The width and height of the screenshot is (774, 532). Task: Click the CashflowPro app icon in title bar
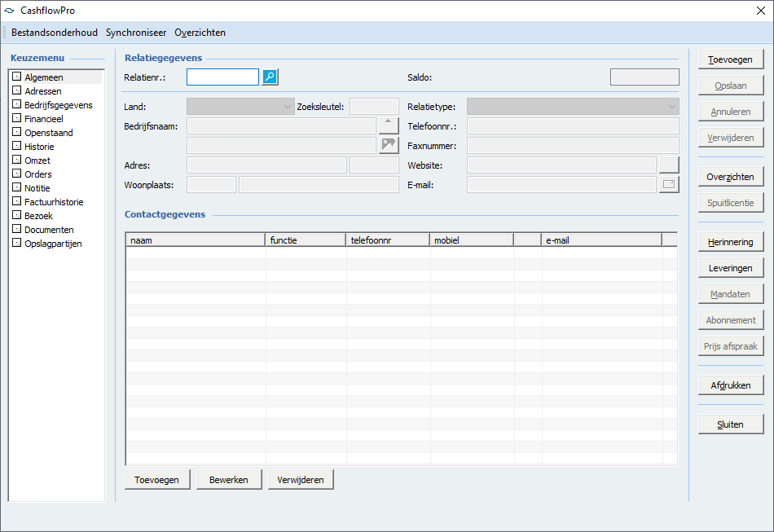click(x=10, y=11)
